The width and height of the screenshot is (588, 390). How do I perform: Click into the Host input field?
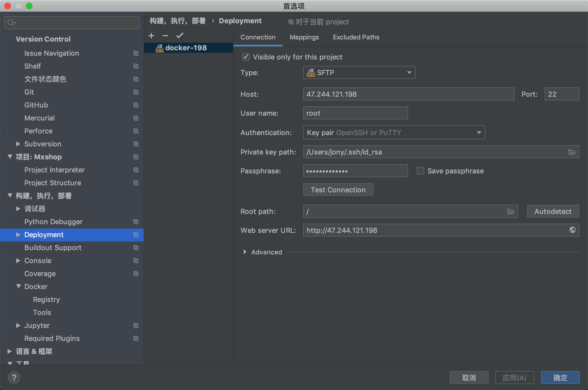(408, 94)
